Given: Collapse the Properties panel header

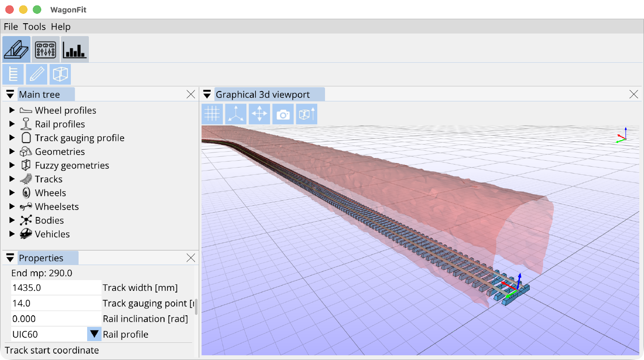Looking at the screenshot, I should click(x=9, y=258).
